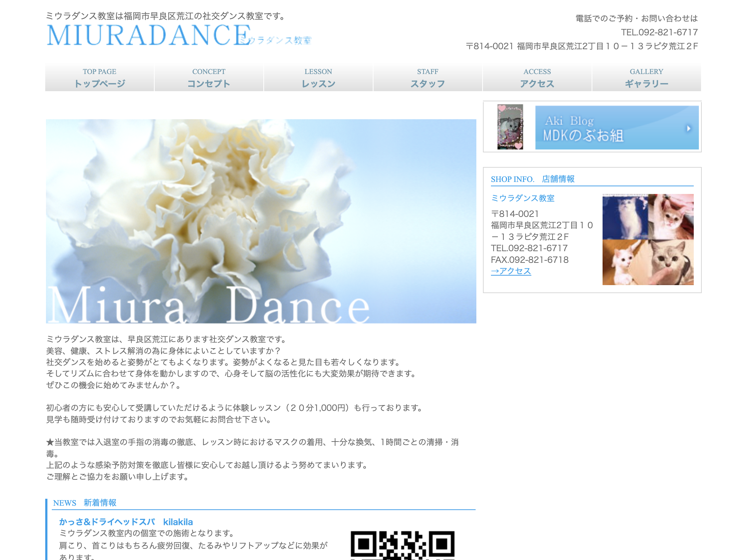Open the kilakila news article

tap(126, 522)
